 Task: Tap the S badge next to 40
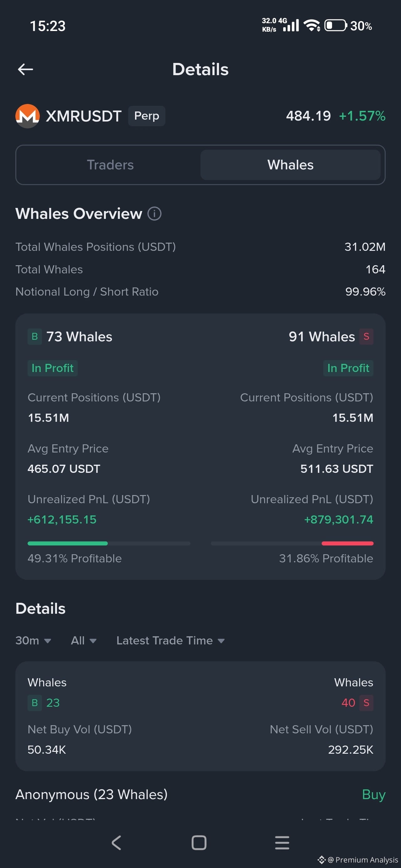(x=366, y=703)
